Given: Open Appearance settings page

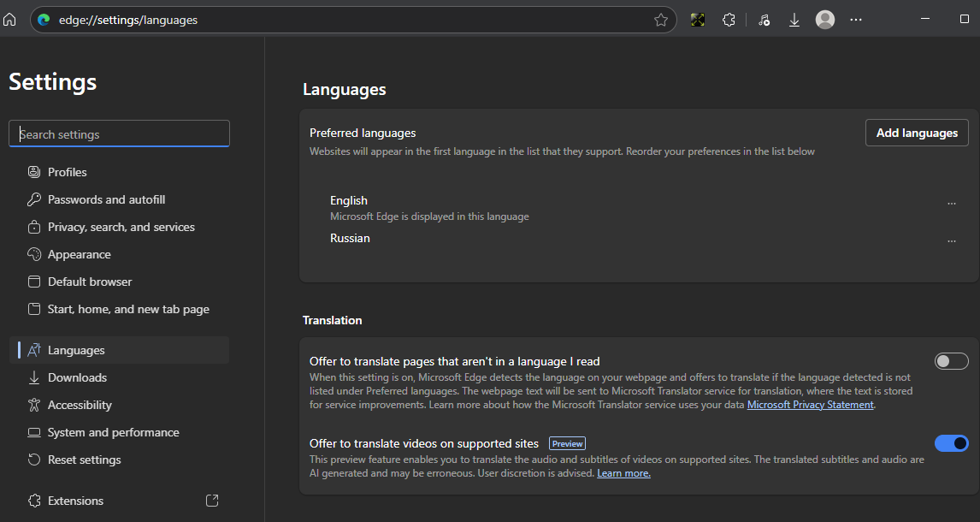Looking at the screenshot, I should [120, 254].
